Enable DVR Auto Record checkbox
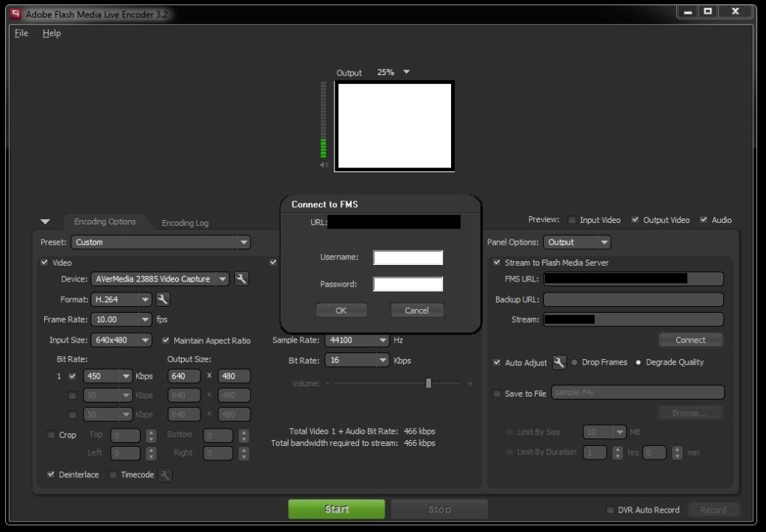 pyautogui.click(x=610, y=510)
